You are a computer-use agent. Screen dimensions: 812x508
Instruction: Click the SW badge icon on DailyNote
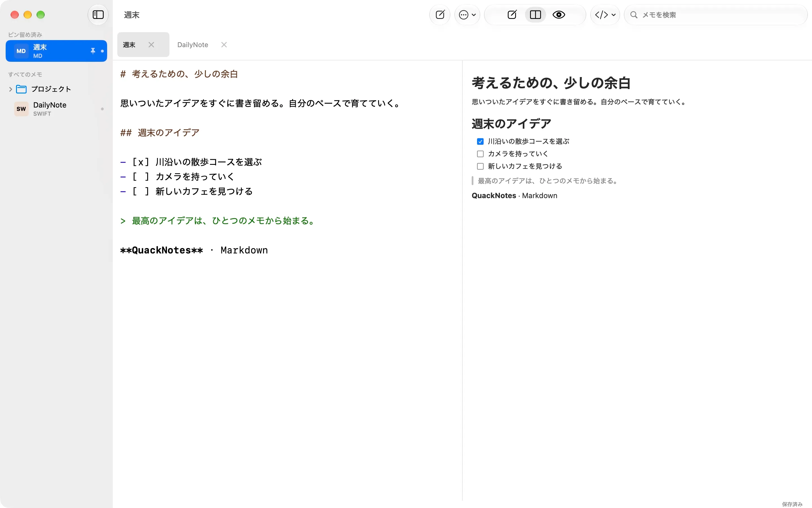[21, 109]
